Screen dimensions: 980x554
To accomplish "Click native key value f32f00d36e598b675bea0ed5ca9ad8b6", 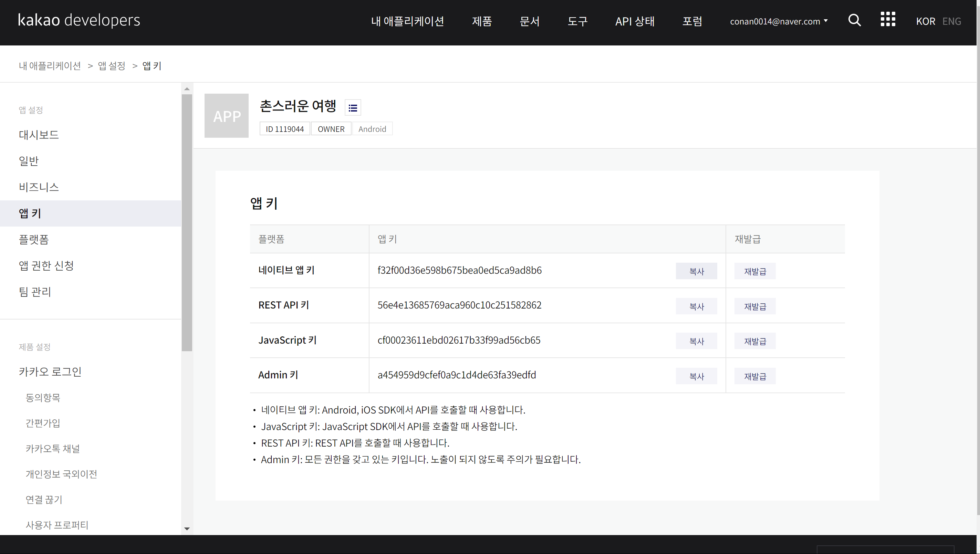I will click(459, 271).
